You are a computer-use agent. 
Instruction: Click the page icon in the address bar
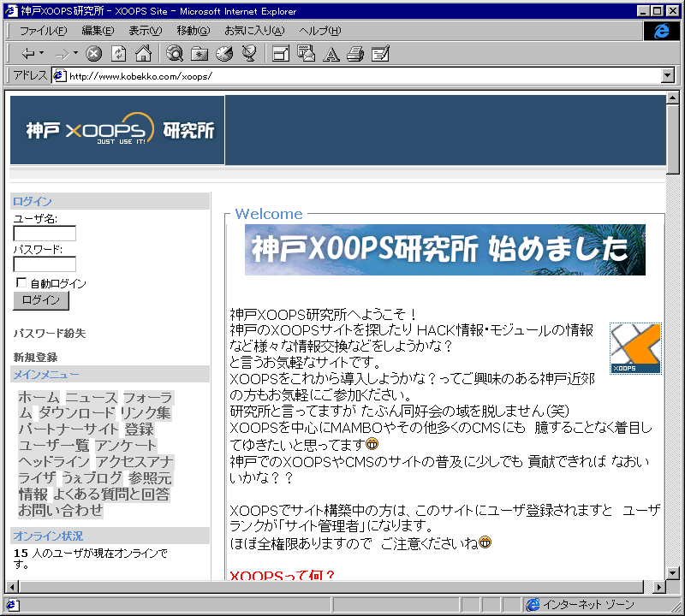[59, 76]
